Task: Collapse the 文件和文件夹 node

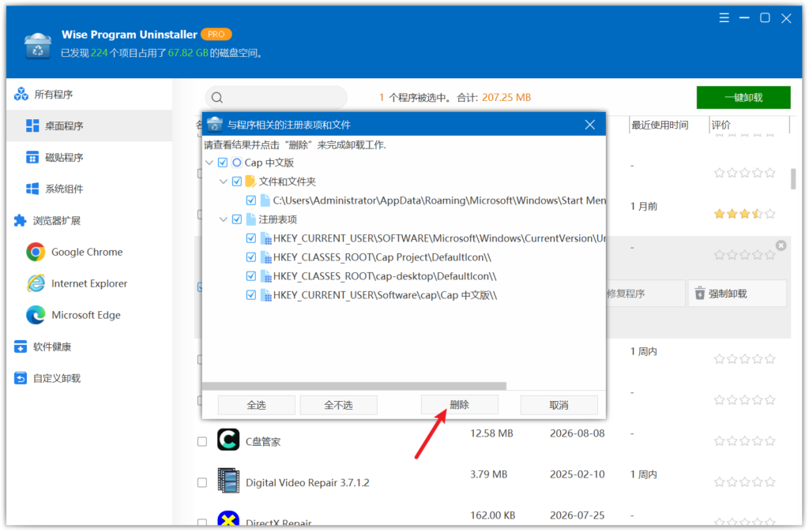Action: click(224, 182)
